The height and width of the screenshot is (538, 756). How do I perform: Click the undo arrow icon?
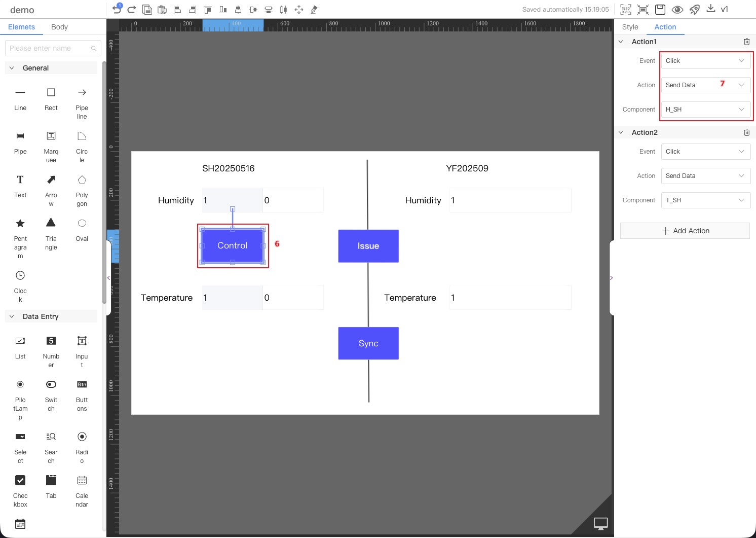[117, 9]
